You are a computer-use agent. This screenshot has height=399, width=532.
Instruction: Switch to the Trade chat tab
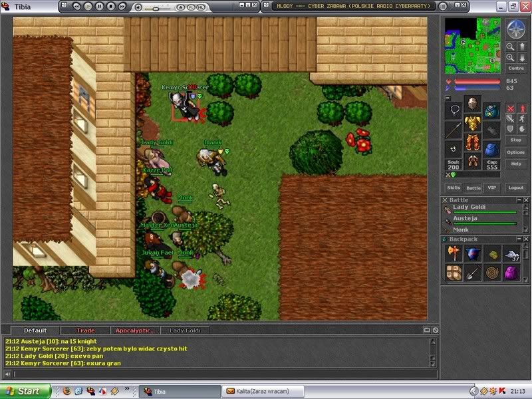[86, 330]
